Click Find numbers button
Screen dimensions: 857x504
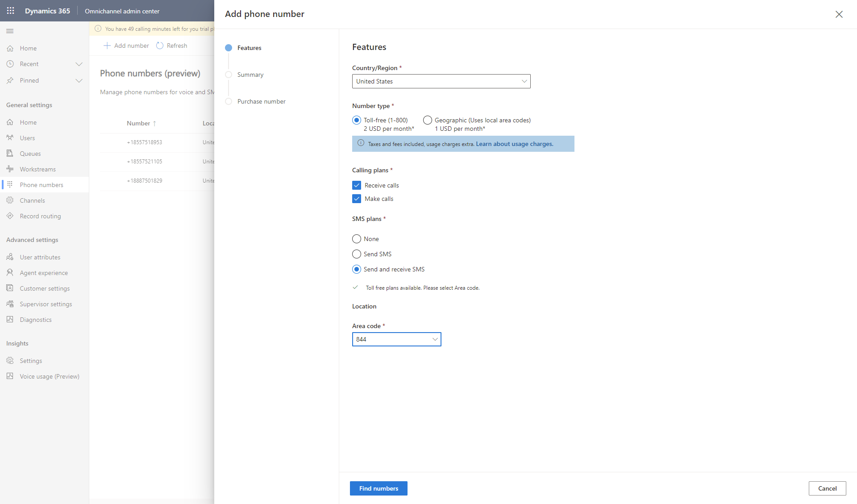coord(379,488)
